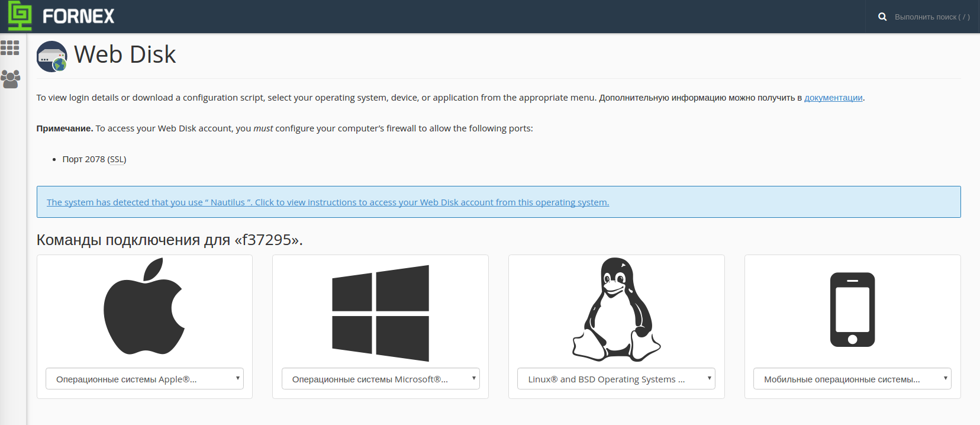Click the Windows logo image
Viewport: 980px width, 425px height.
click(x=381, y=313)
